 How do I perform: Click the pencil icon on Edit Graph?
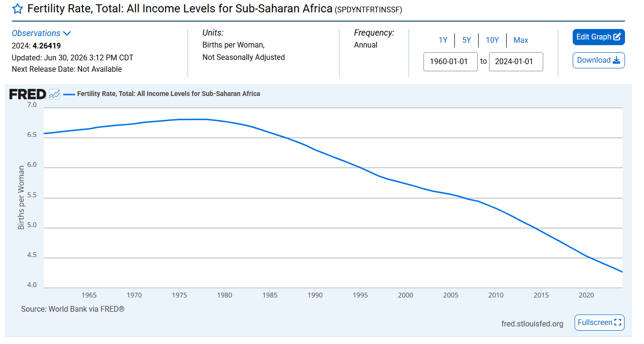pos(617,37)
